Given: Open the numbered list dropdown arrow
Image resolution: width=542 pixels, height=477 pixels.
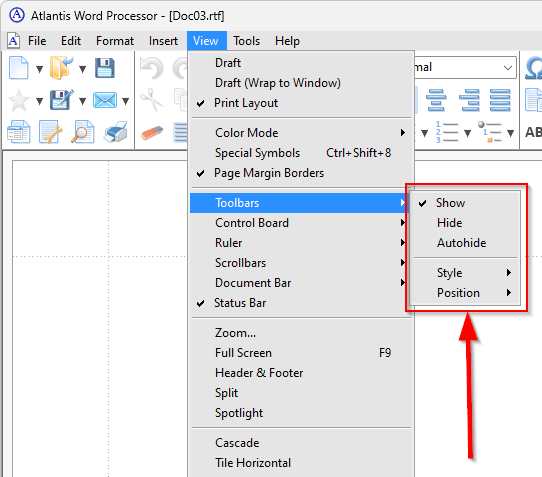Looking at the screenshot, I should point(468,133).
